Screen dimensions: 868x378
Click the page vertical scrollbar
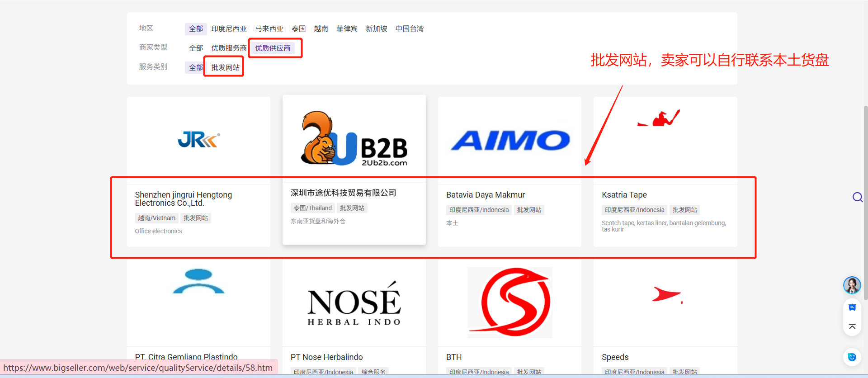pos(865,203)
